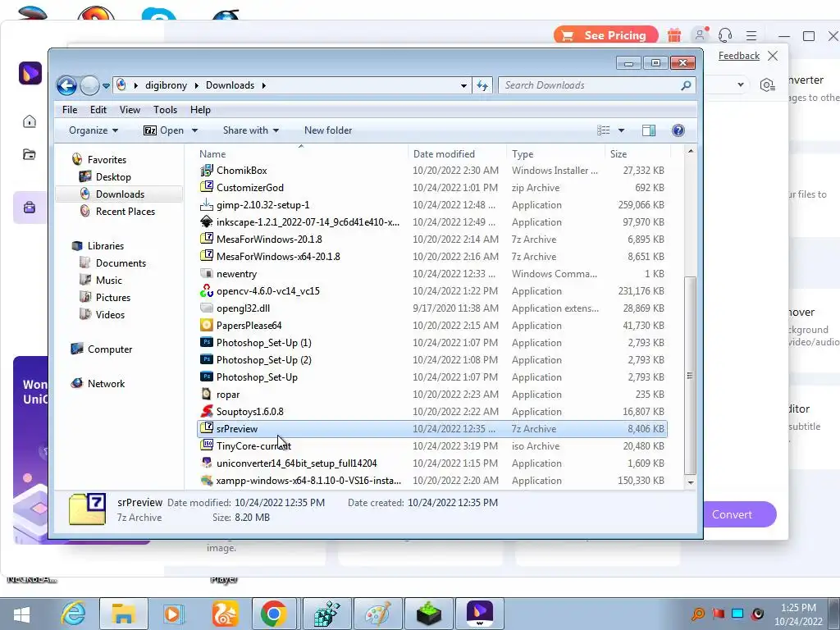Select Recent Places in navigation pane
Viewport: 840px width, 630px height.
click(126, 211)
